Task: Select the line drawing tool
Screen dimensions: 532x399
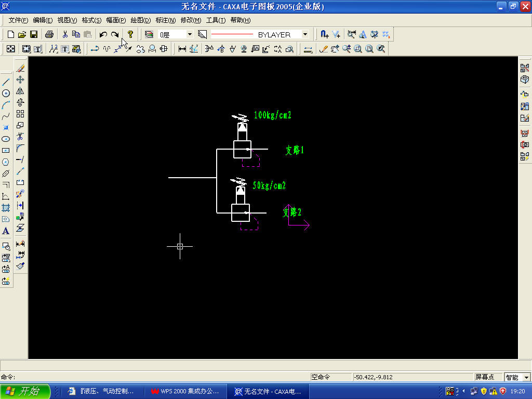Action: point(6,82)
